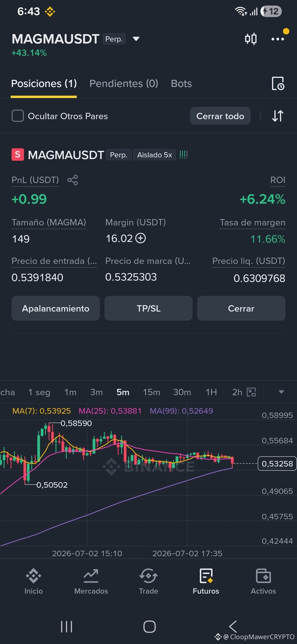This screenshot has width=297, height=644.
Task: Tap the current price label 0,53258
Action: coord(277,463)
